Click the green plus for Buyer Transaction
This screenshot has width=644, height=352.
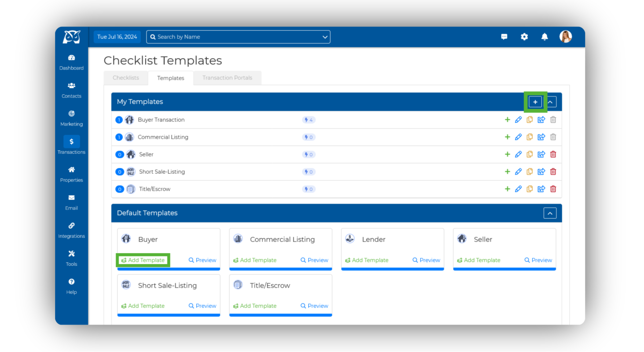point(507,119)
